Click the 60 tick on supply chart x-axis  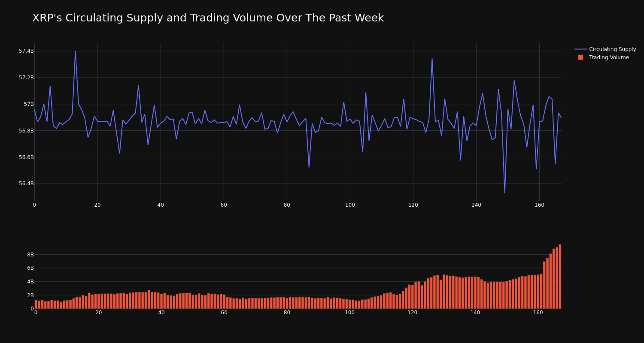point(224,205)
